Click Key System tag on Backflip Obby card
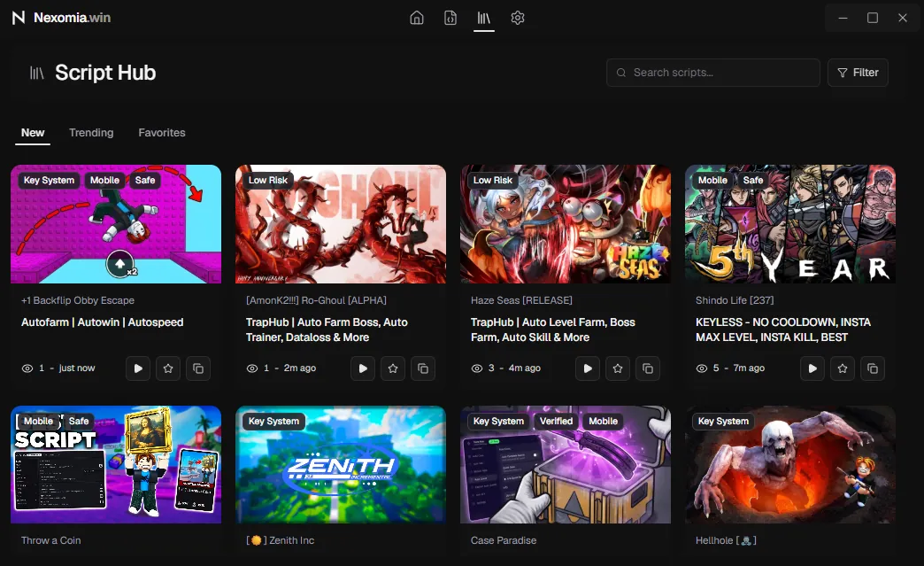This screenshot has height=566, width=924. pyautogui.click(x=49, y=181)
